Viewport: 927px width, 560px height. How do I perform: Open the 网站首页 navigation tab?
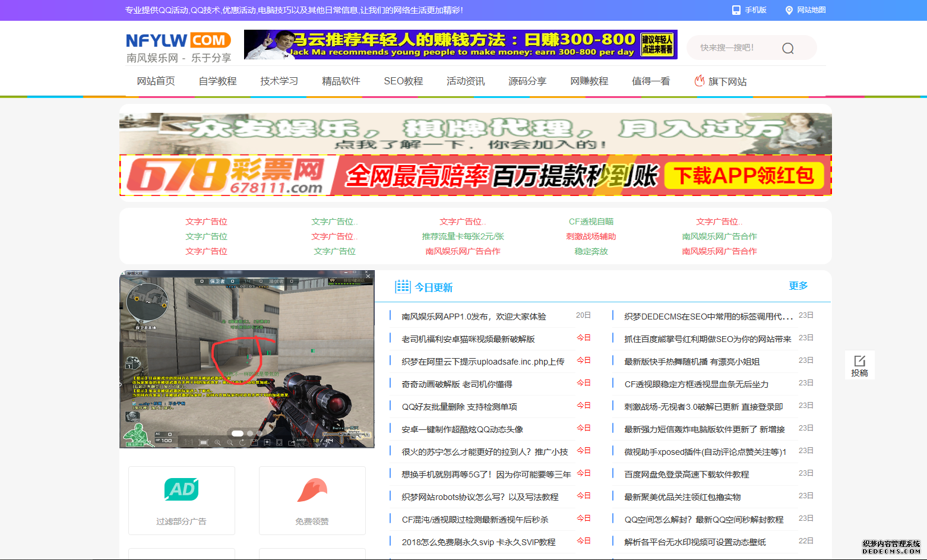tap(156, 81)
